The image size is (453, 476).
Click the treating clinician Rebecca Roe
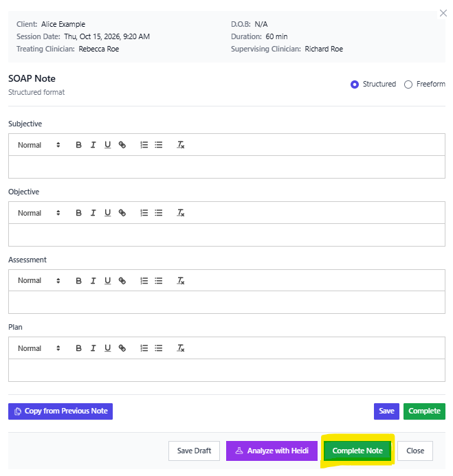(99, 49)
